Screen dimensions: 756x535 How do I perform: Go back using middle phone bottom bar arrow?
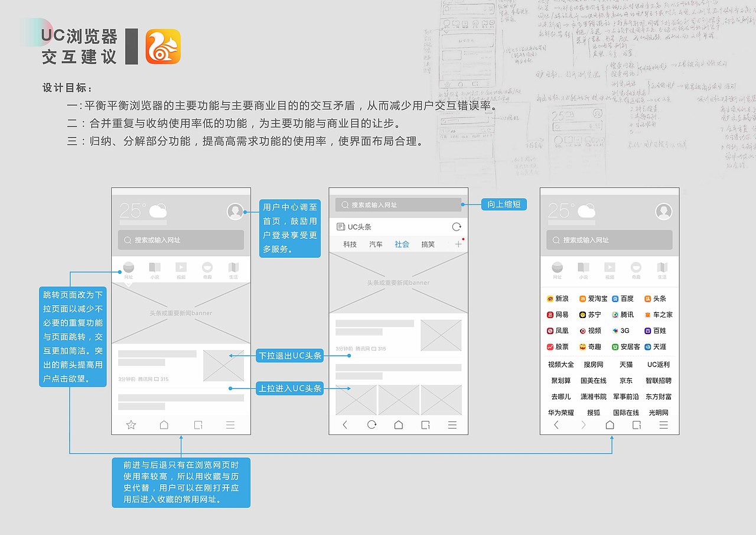(x=345, y=424)
